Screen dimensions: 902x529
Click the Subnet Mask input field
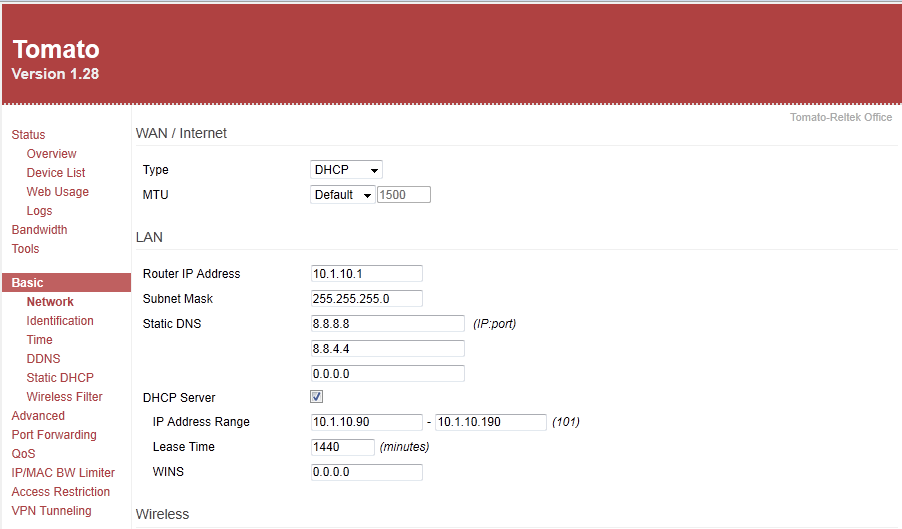pos(366,299)
